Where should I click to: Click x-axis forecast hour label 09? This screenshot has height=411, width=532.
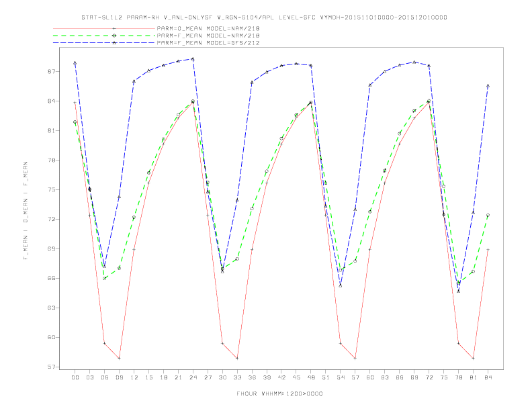[x=119, y=377]
